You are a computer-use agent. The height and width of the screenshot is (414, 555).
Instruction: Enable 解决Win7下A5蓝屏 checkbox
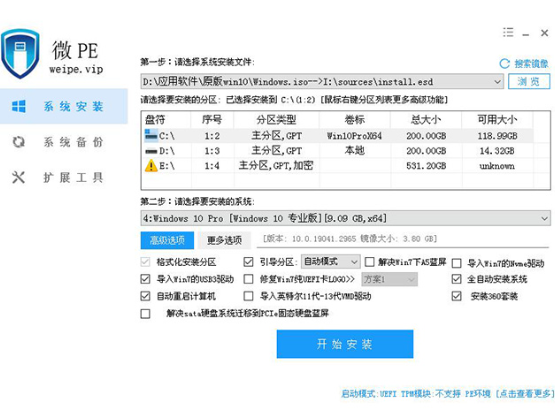click(x=370, y=262)
